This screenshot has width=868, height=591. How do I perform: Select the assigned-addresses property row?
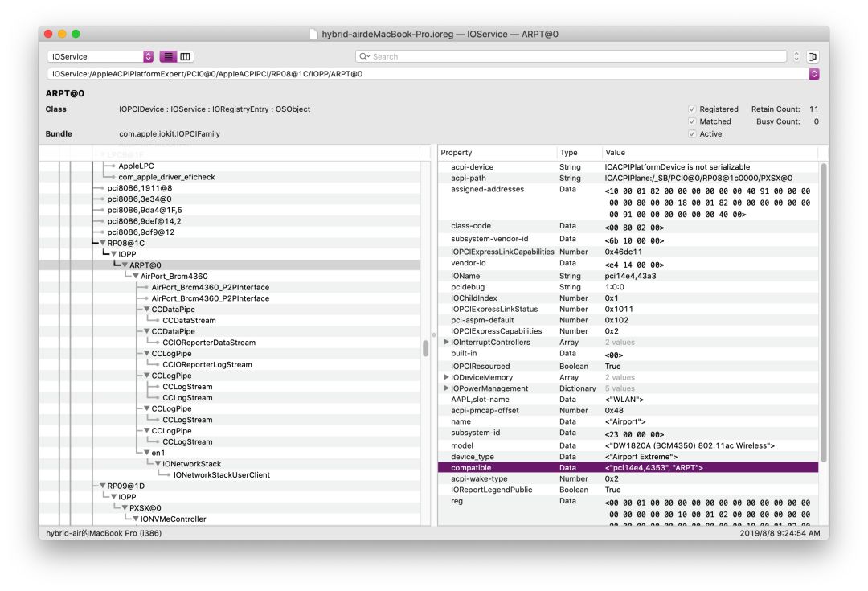coord(628,202)
